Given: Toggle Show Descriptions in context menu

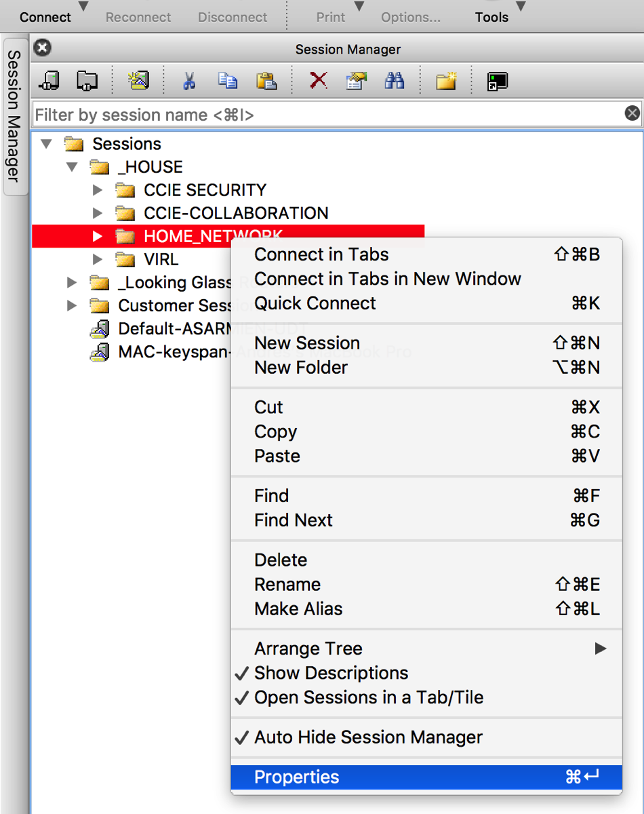Looking at the screenshot, I should tap(331, 673).
